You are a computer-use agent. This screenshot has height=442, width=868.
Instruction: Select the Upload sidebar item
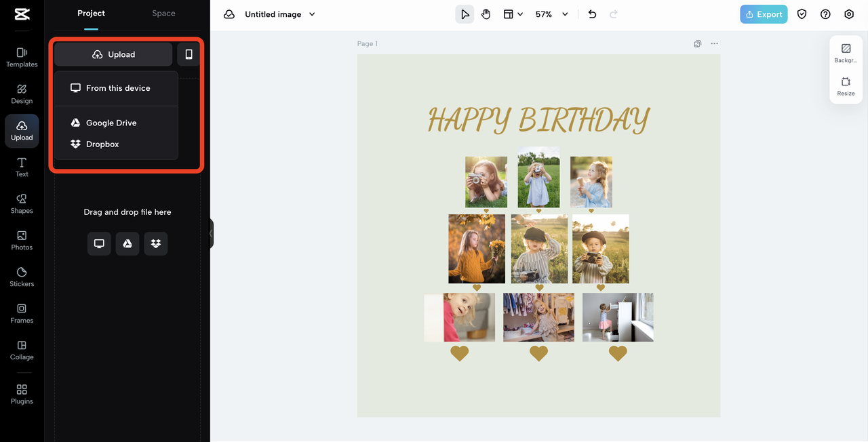[22, 131]
